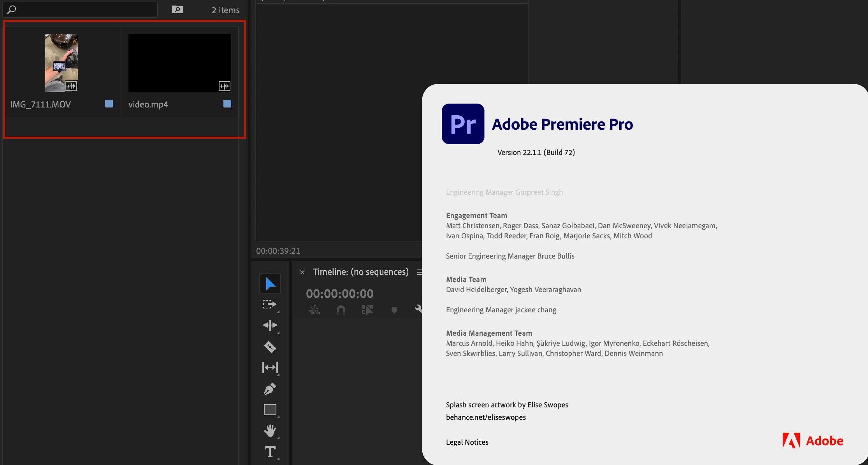Close the Timeline panel tab

[302, 272]
